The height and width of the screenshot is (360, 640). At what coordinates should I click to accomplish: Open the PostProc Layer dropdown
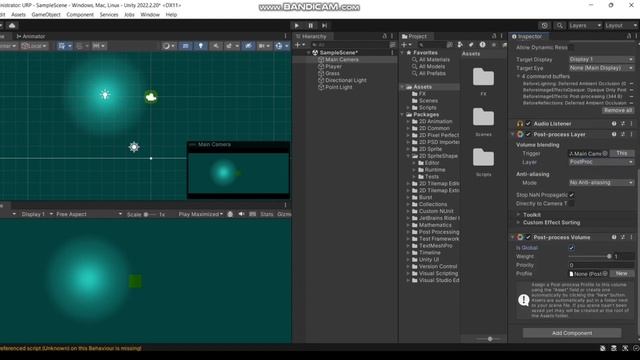point(601,162)
